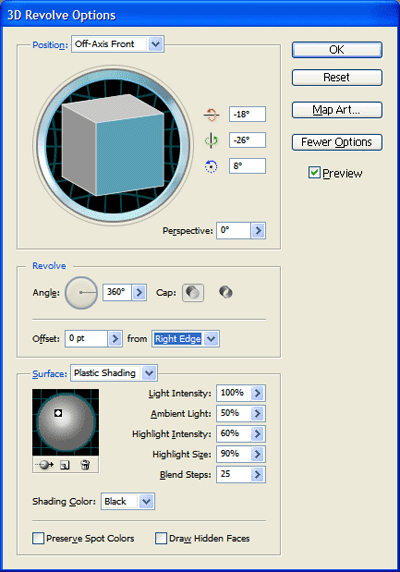
Task: Select the cap-on solid appearance icon
Action: (193, 293)
